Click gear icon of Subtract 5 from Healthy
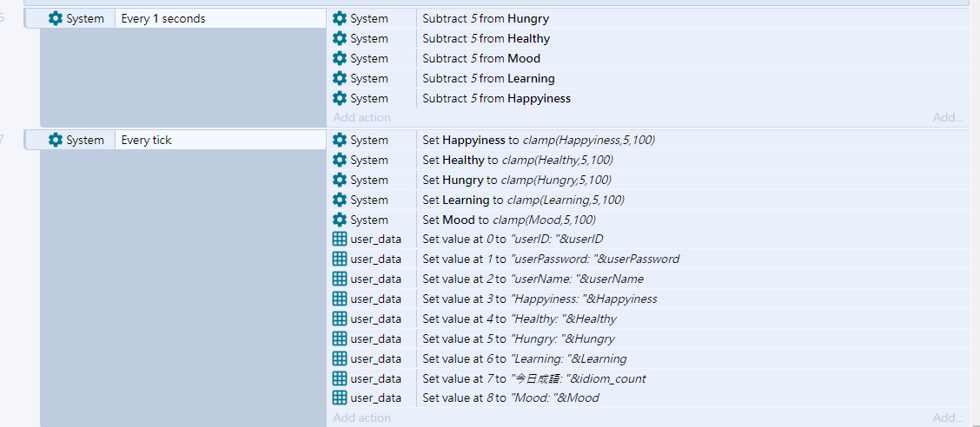Screen dimensions: 980x427 340,39
